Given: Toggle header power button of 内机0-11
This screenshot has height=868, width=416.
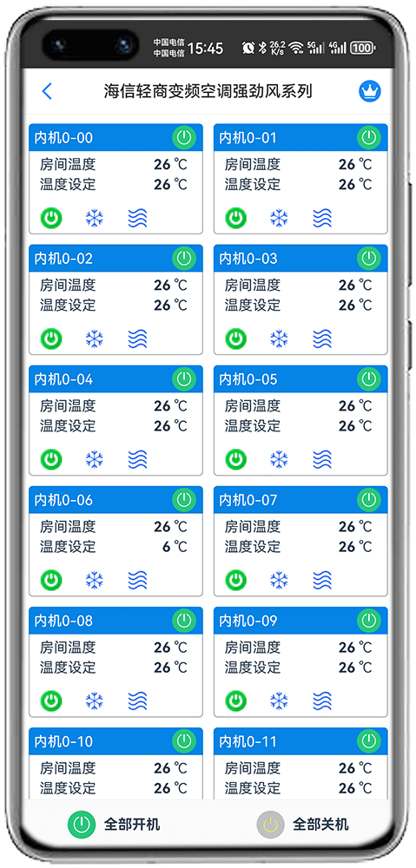Looking at the screenshot, I should pos(369,741).
